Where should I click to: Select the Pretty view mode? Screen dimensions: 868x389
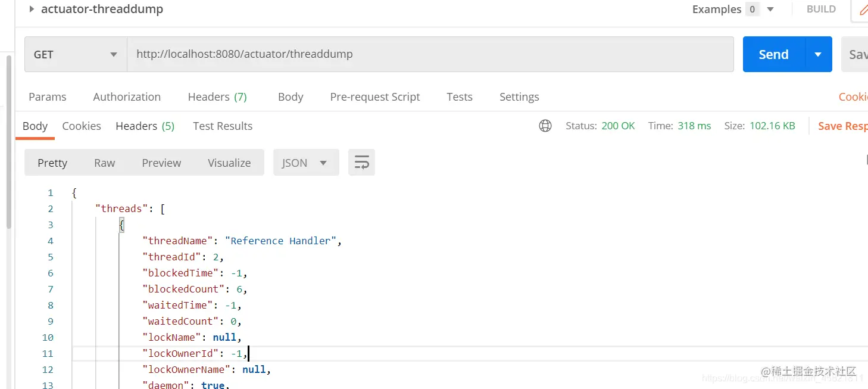(x=52, y=163)
